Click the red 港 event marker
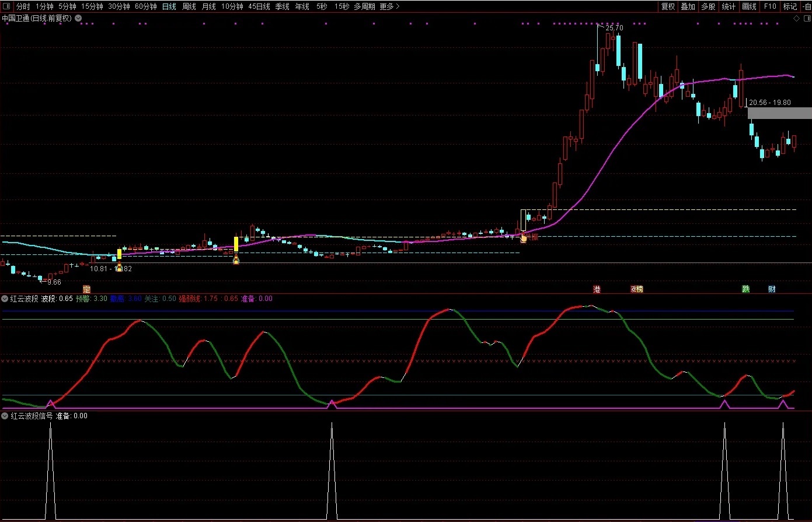This screenshot has height=522, width=812. [x=597, y=289]
